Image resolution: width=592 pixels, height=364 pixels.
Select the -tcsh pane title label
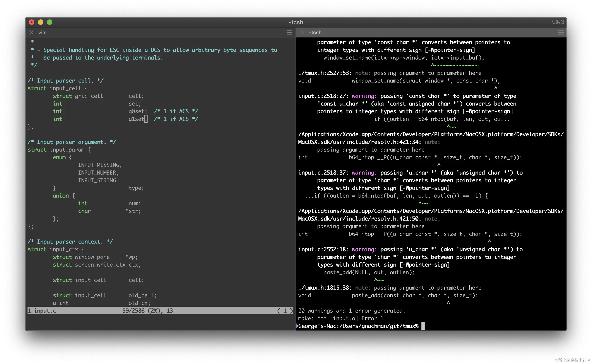coord(315,32)
